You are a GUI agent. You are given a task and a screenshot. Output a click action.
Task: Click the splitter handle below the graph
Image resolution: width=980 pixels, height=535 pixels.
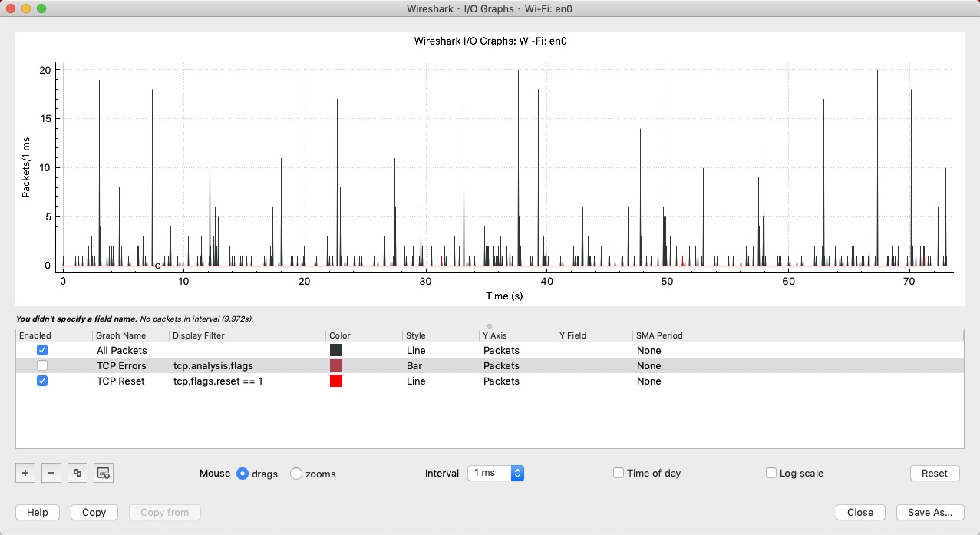point(490,326)
